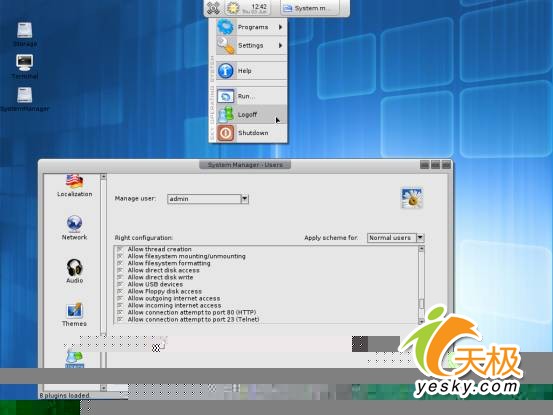Toggle Allow thread creation checkbox
The image size is (553, 415).
click(120, 249)
